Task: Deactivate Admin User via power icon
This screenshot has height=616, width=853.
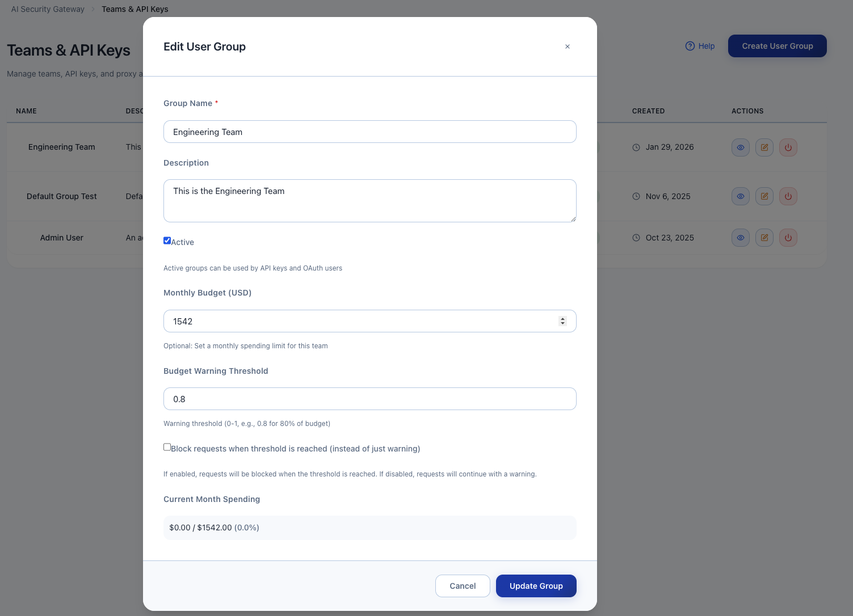Action: (x=788, y=238)
